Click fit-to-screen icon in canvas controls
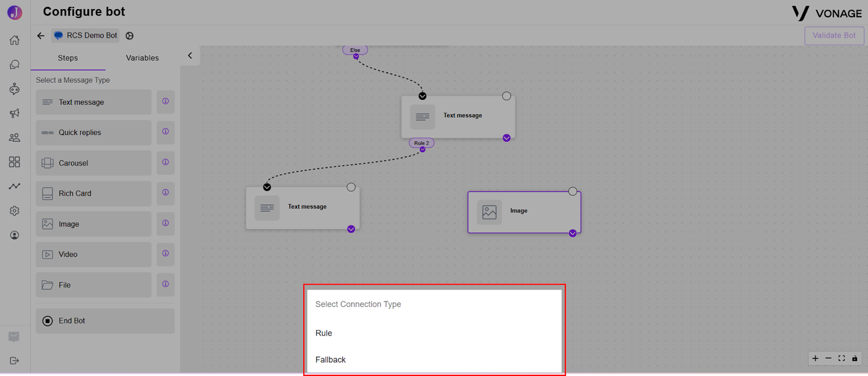The width and height of the screenshot is (868, 376). coord(841,358)
